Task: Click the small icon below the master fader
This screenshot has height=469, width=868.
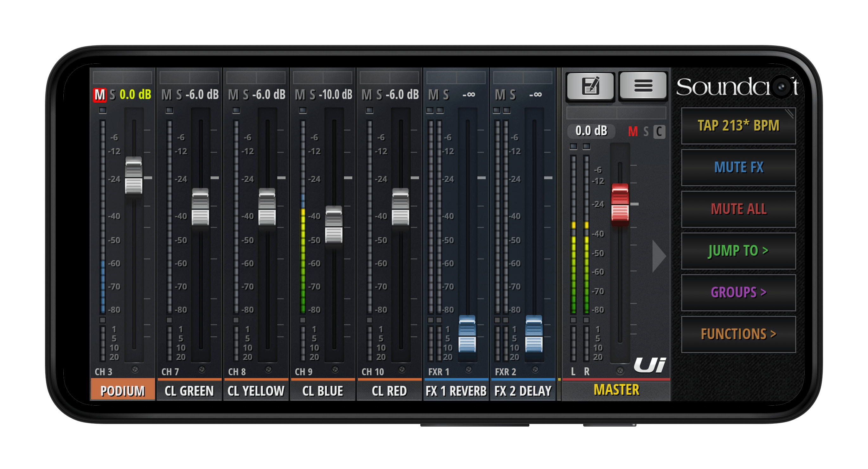Action: point(620,370)
